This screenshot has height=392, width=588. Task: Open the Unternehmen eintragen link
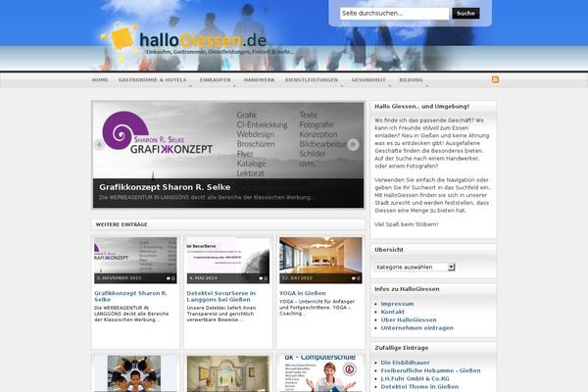[417, 328]
